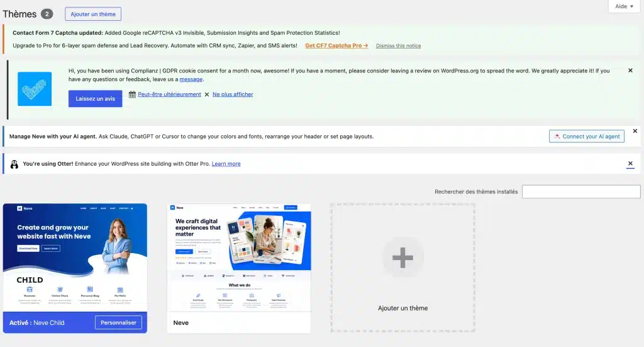Open Get CF7 Captcha Pro link

click(336, 45)
